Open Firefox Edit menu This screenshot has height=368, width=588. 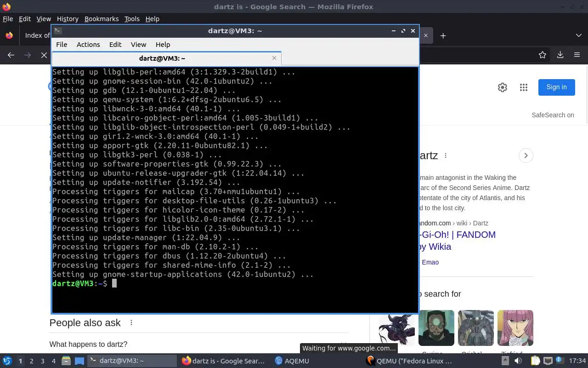[x=25, y=19]
